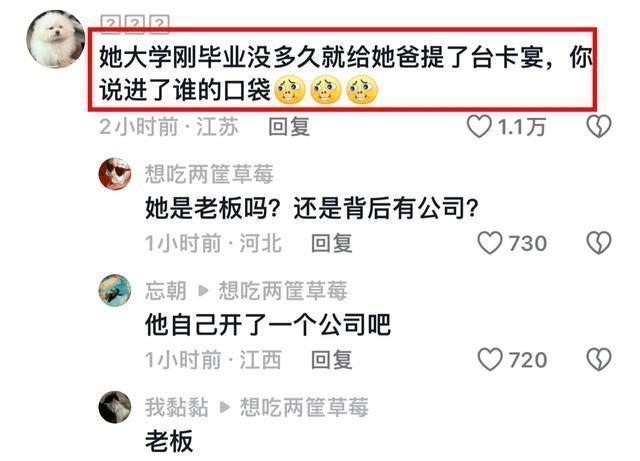Reply to the comment from 江西

[331, 360]
